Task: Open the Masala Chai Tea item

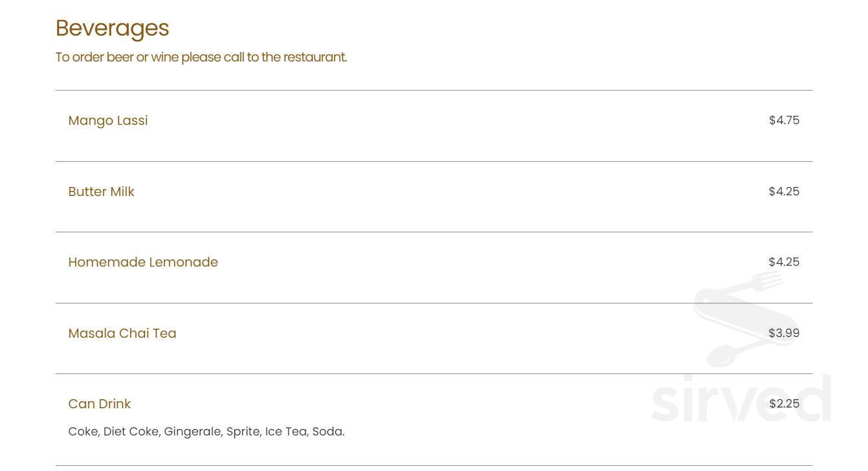Action: point(122,333)
